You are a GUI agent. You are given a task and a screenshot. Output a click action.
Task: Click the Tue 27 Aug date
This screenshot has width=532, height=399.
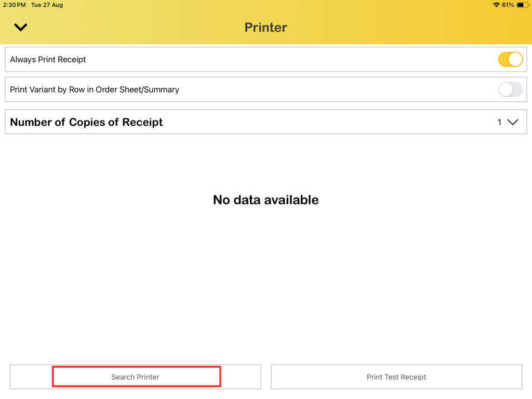(x=47, y=5)
